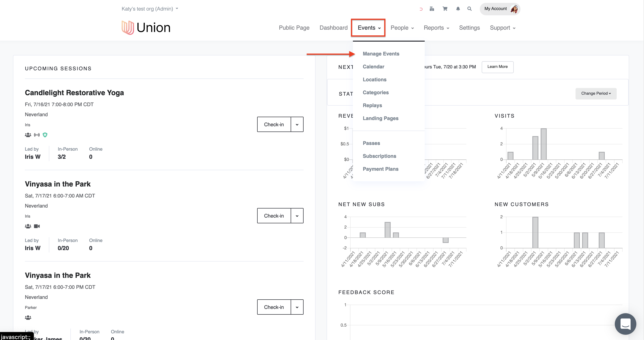Open Landing Pages from the Events menu
Screen dimensions: 644x340
[x=380, y=118]
